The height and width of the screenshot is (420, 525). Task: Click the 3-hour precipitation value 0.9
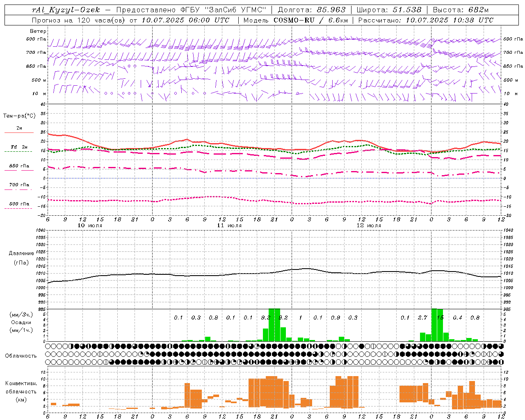pyautogui.click(x=336, y=317)
